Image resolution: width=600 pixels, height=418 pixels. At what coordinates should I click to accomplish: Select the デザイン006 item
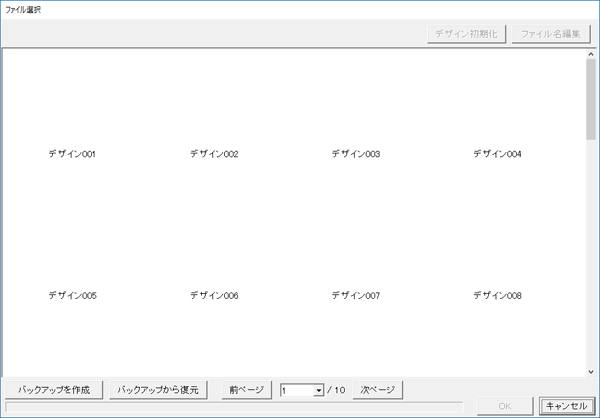pos(214,296)
